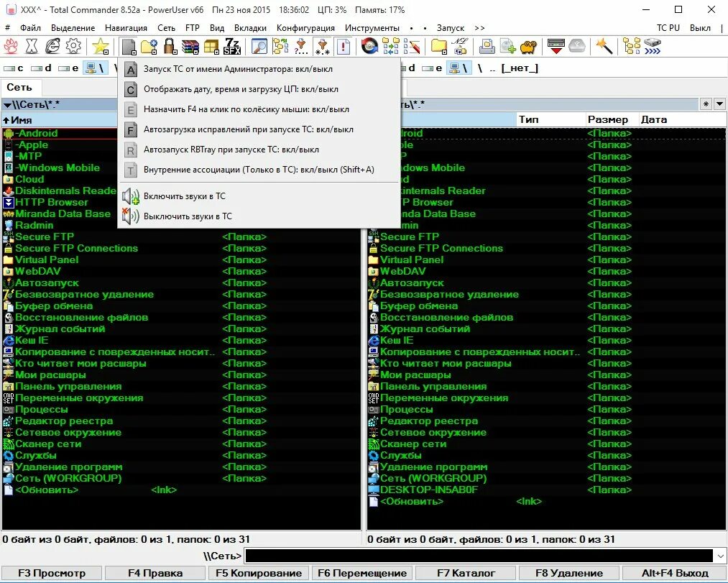Open the Навигация menu

click(126, 28)
